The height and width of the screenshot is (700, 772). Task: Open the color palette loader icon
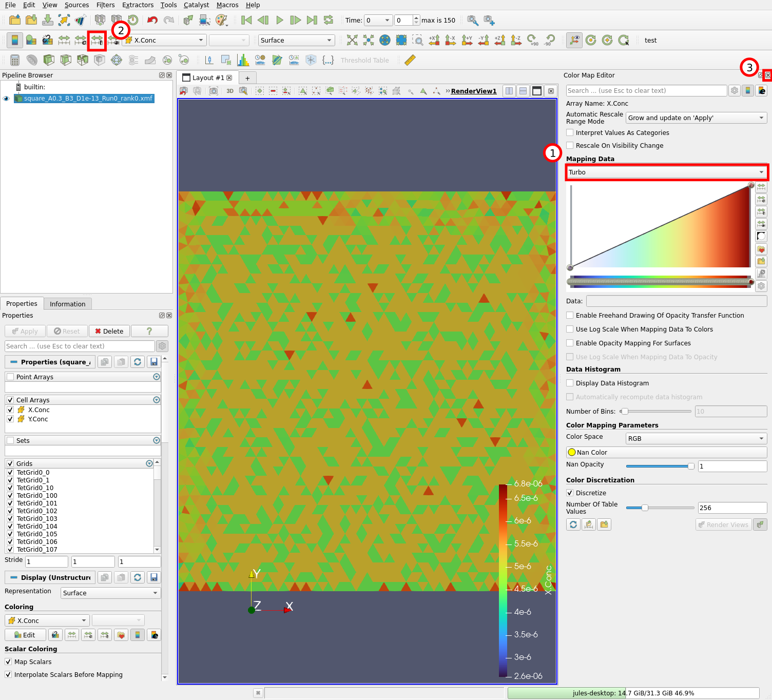click(x=221, y=20)
